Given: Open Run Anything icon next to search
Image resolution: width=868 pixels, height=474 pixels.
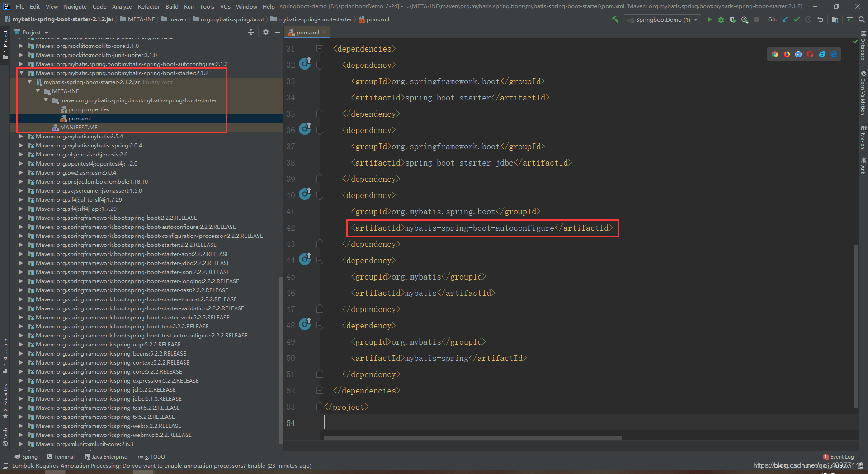Looking at the screenshot, I should [850, 19].
